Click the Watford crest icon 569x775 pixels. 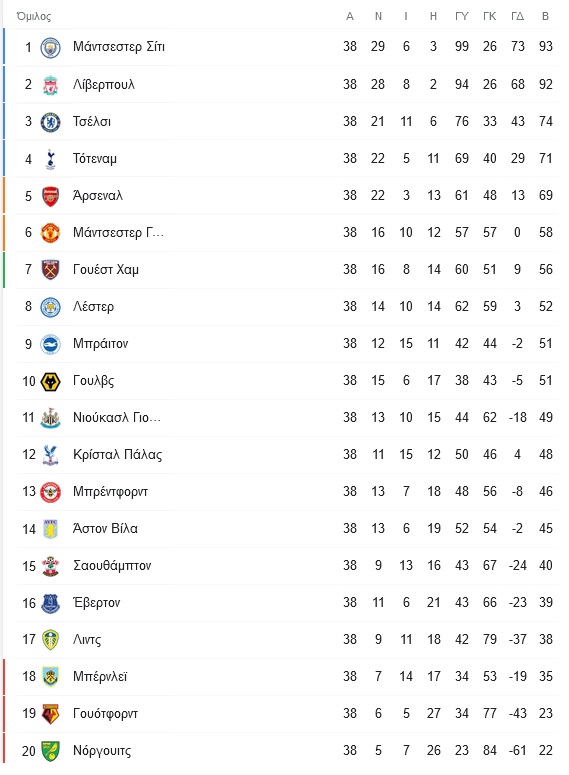(50, 714)
